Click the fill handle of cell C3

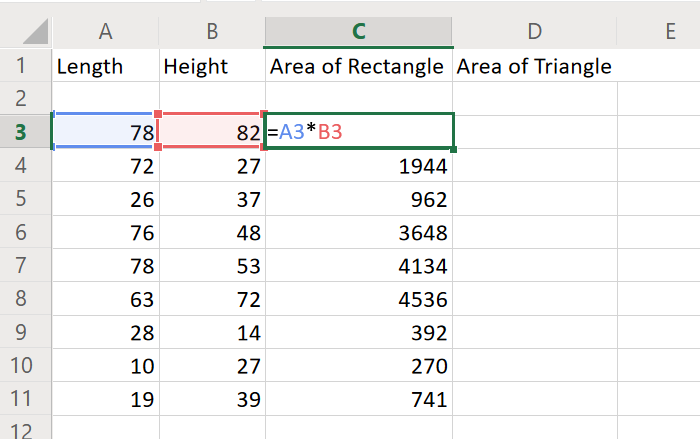pos(454,149)
